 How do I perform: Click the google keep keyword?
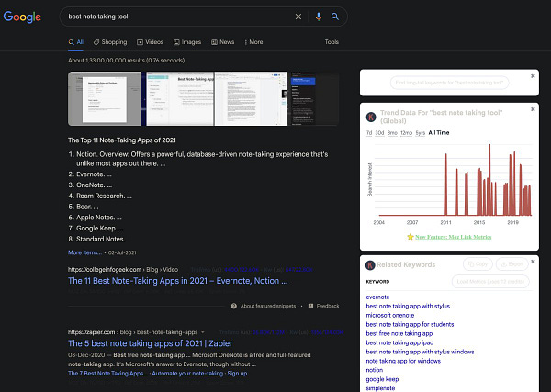[382, 379]
